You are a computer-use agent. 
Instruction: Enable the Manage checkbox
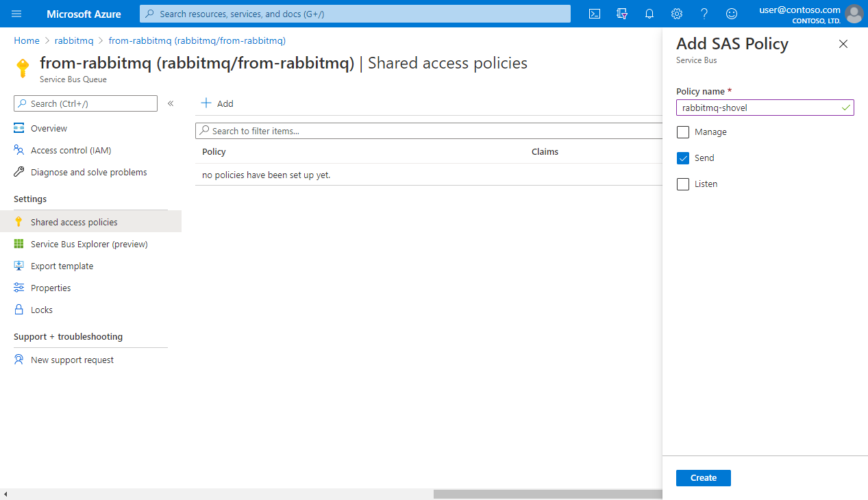[683, 132]
